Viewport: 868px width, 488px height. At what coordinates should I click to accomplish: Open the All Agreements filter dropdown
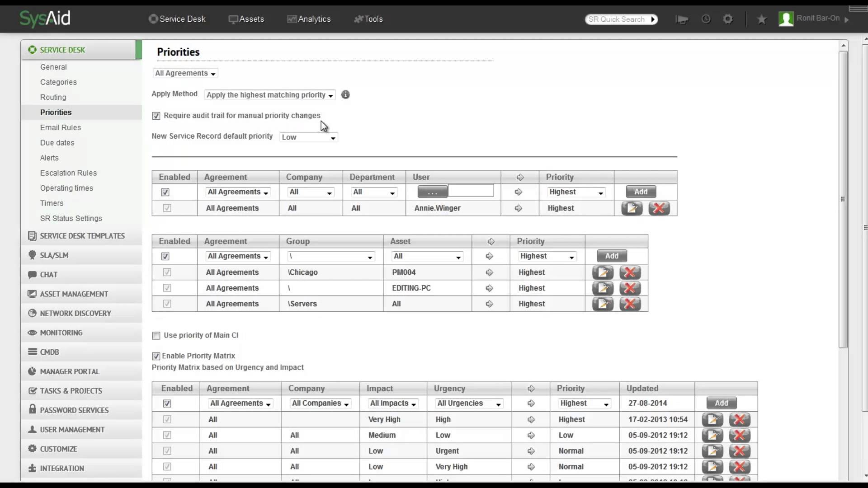coord(185,73)
